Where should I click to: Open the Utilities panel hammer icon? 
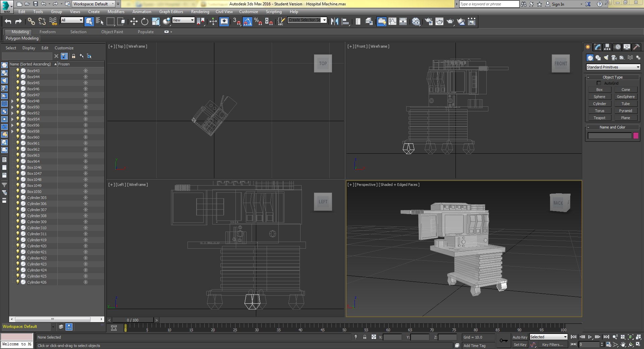click(636, 47)
